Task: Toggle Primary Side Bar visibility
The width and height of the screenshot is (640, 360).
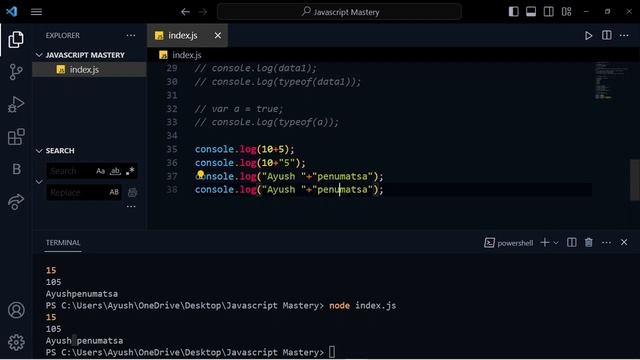Action: [513, 12]
